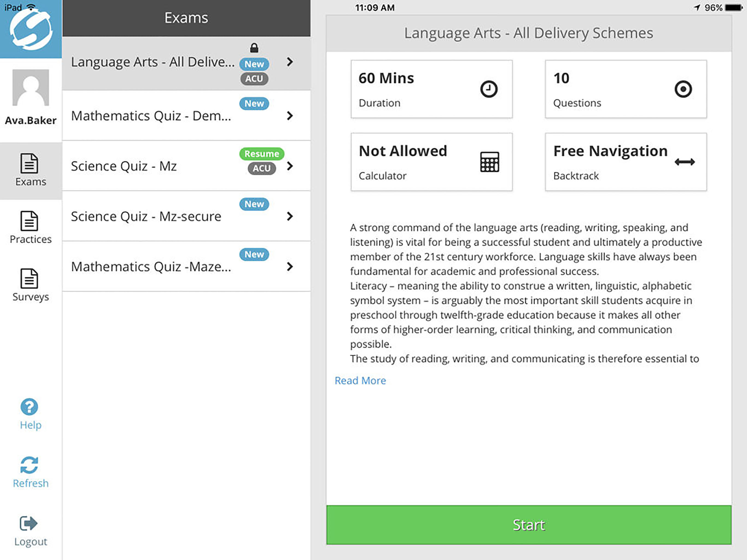Click the Backtrack double-arrow icon
Screen dimensions: 747x560
[685, 162]
